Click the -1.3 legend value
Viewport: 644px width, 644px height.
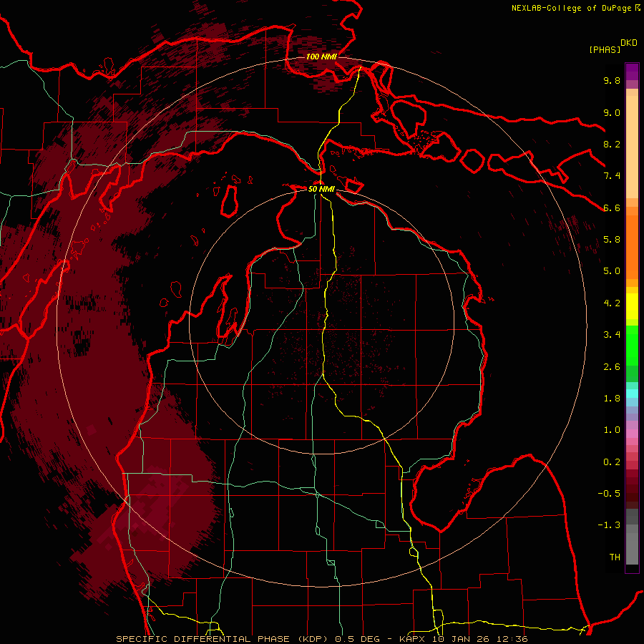point(609,525)
